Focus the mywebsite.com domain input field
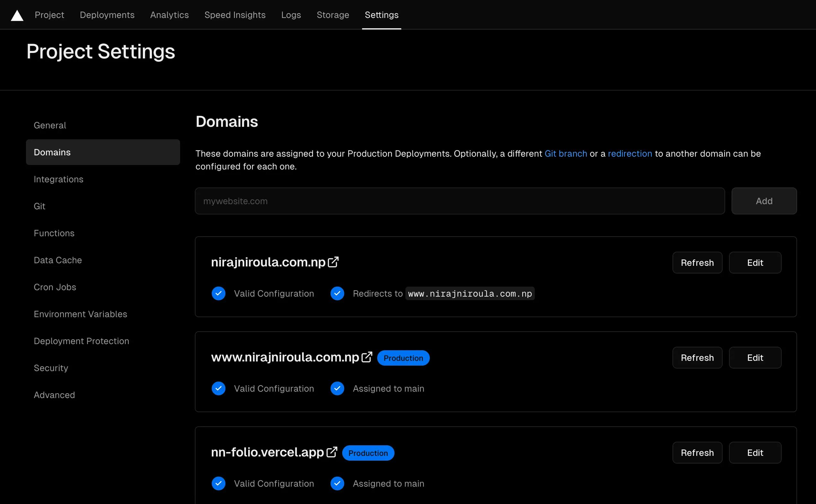Viewport: 816px width, 504px height. pos(460,201)
